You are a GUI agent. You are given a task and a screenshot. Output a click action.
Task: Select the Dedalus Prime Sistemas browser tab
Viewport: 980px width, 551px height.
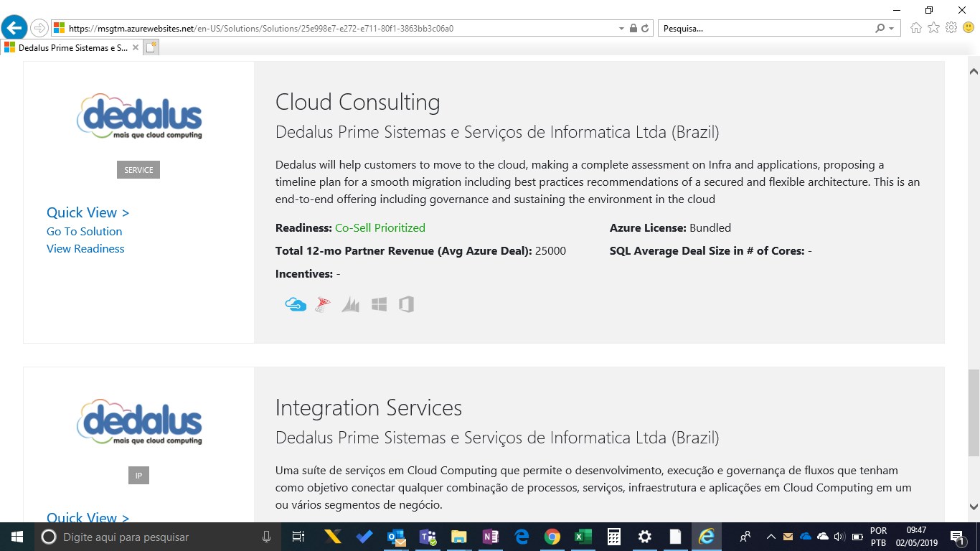68,47
